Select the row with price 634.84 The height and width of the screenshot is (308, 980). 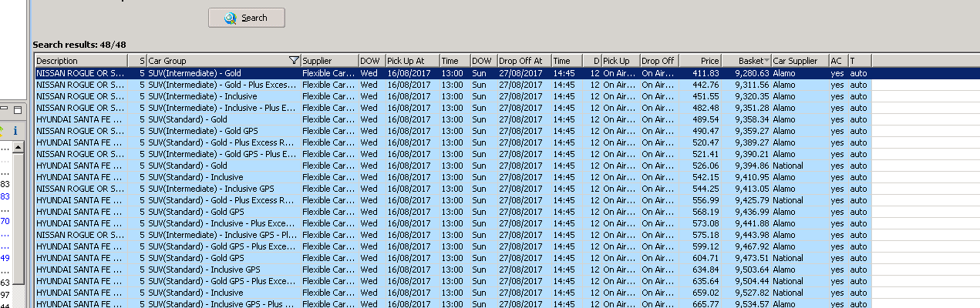[453, 269]
